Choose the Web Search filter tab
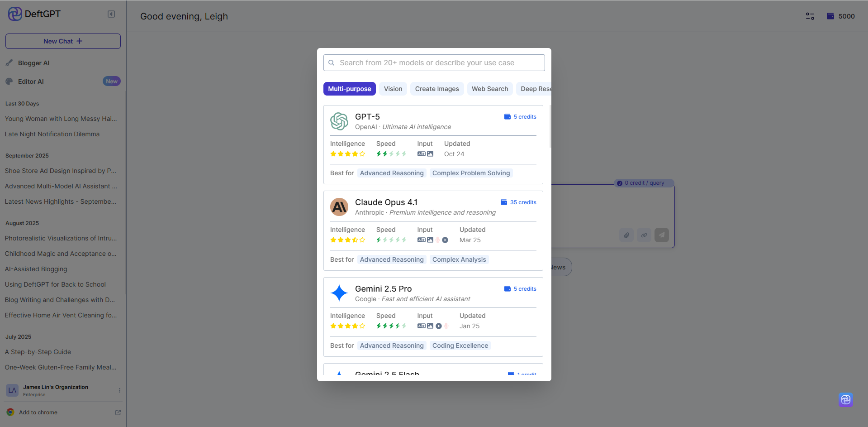The image size is (868, 427). coord(489,89)
